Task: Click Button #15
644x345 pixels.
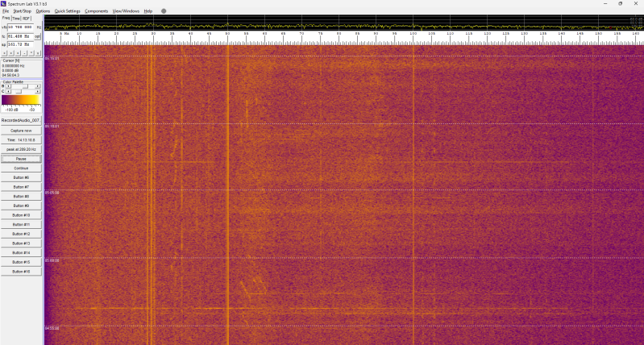Action: pyautogui.click(x=21, y=262)
